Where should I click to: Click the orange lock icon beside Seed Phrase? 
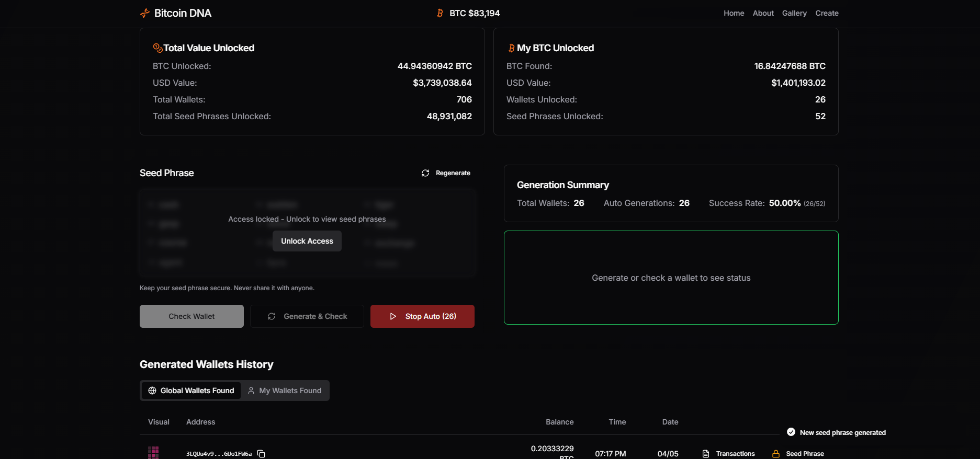coord(776,454)
